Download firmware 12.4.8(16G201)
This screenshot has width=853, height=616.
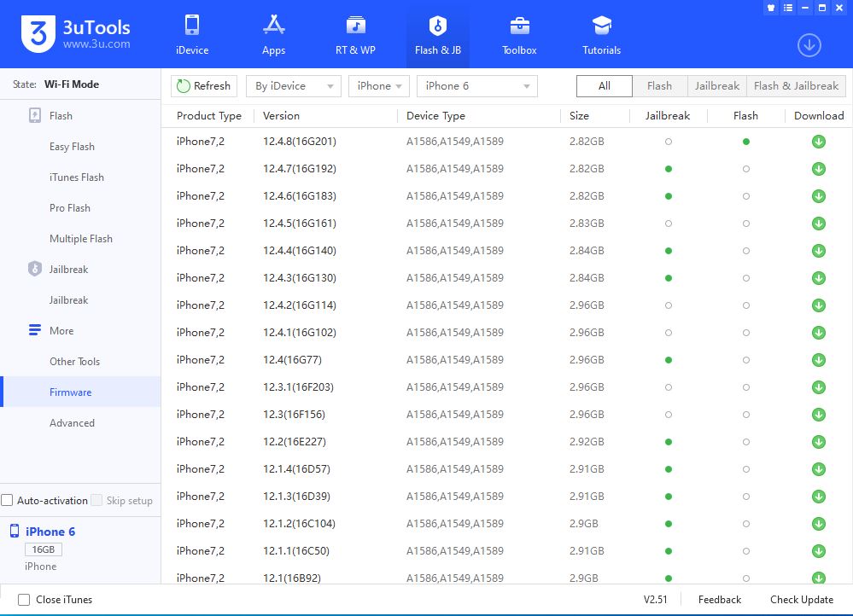(x=818, y=142)
